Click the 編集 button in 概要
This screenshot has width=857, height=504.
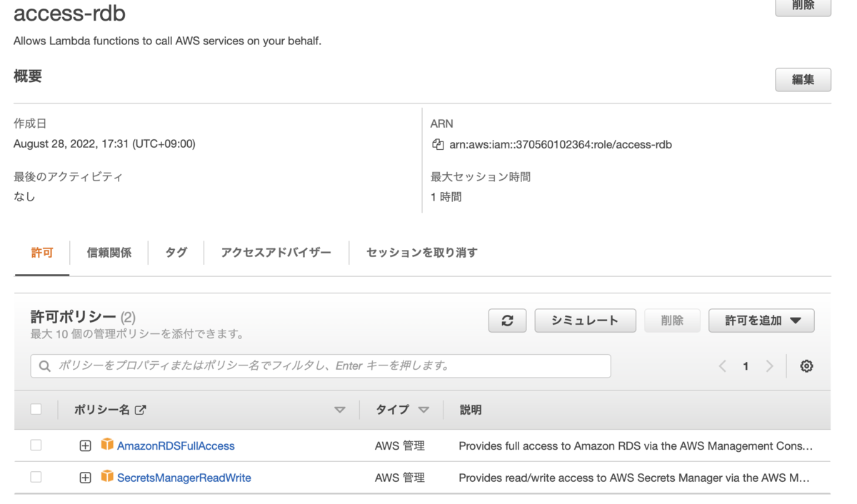(803, 80)
